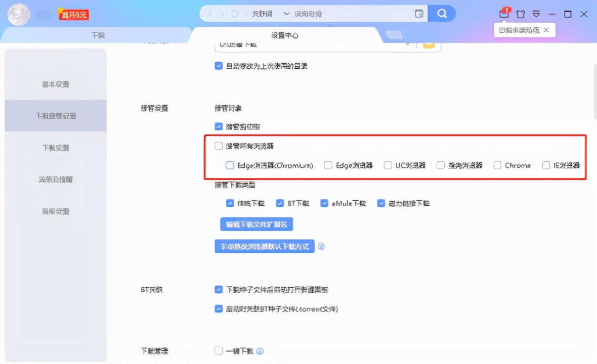Open the main menu icon in the title bar
Viewport: 597px width, 364px height.
pyautogui.click(x=536, y=14)
